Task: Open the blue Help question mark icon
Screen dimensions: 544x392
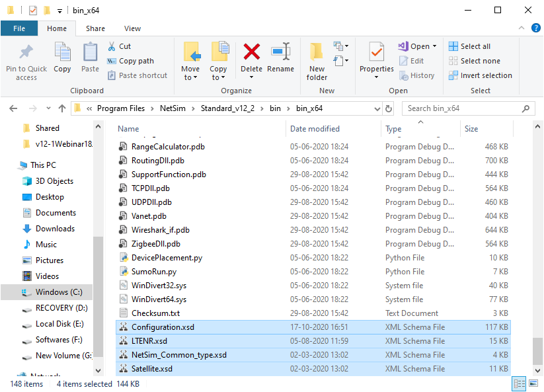Action: click(x=535, y=28)
